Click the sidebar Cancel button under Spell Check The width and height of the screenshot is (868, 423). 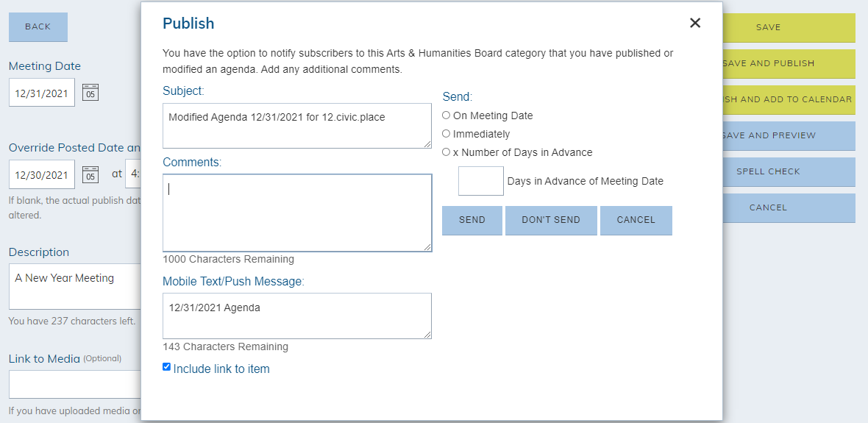tap(789, 207)
